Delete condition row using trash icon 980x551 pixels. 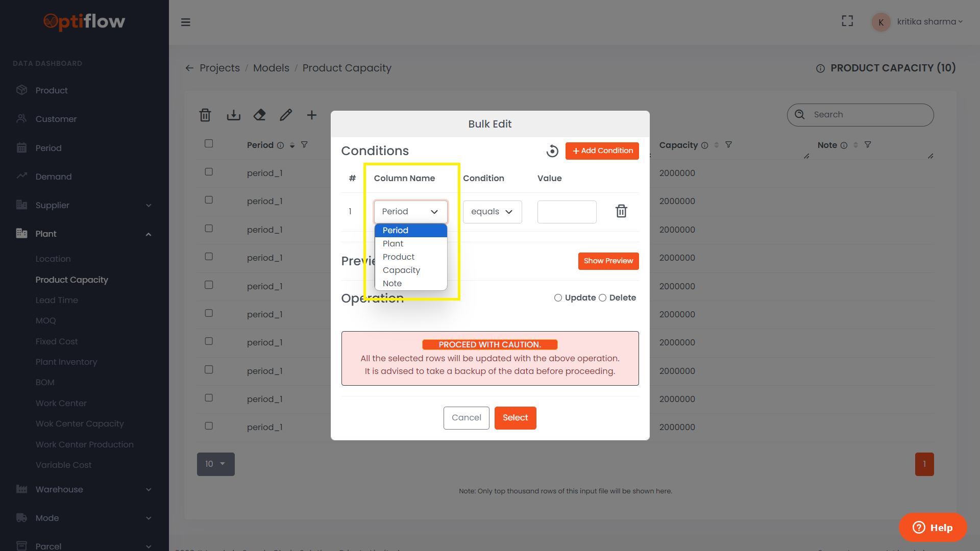pyautogui.click(x=621, y=211)
